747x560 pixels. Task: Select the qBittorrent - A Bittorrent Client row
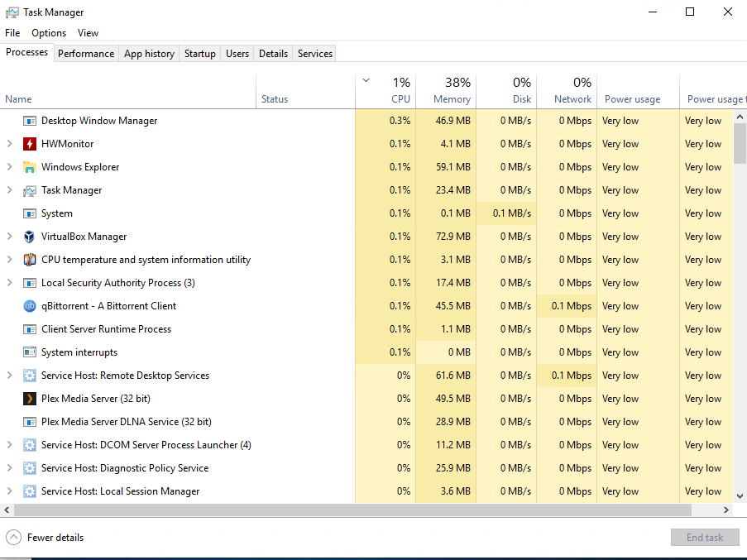(x=366, y=306)
